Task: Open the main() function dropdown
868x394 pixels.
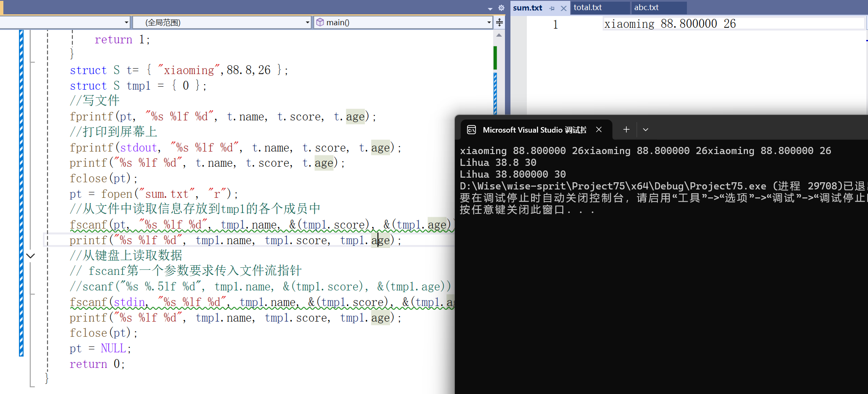Action: (489, 22)
